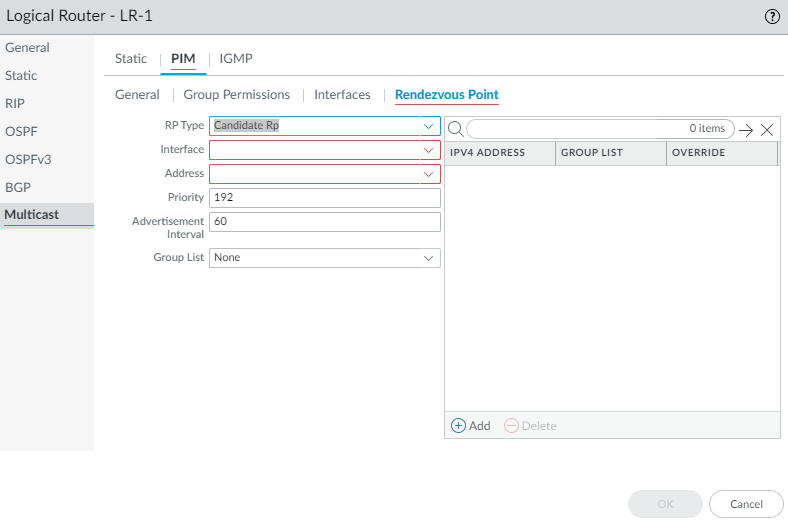Image resolution: width=788 pixels, height=532 pixels.
Task: Select OSPFv3 in the left sidebar
Action: [26, 159]
